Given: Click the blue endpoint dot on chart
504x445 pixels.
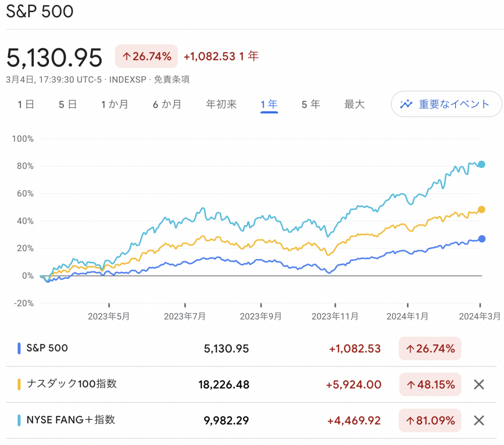Looking at the screenshot, I should click(x=482, y=239).
